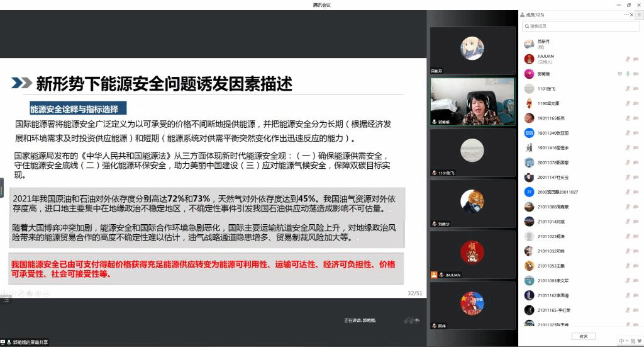Click the members panel more options (…) icon
The image size is (644, 347).
click(x=626, y=14)
